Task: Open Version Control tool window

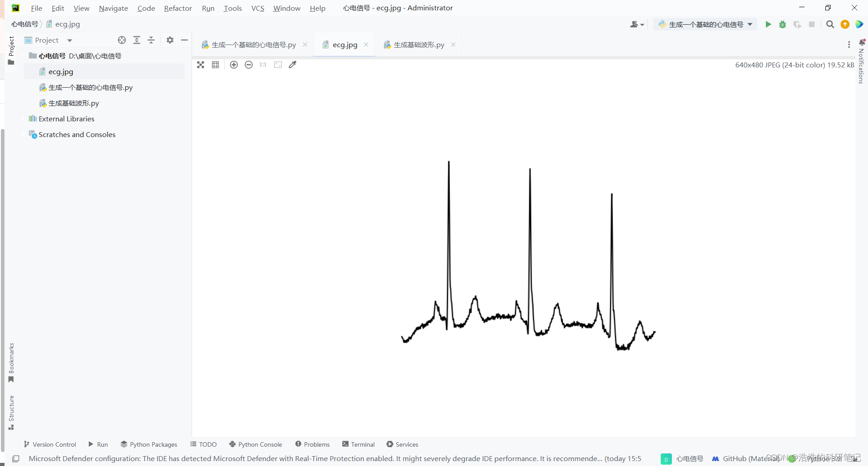Action: [x=50, y=444]
